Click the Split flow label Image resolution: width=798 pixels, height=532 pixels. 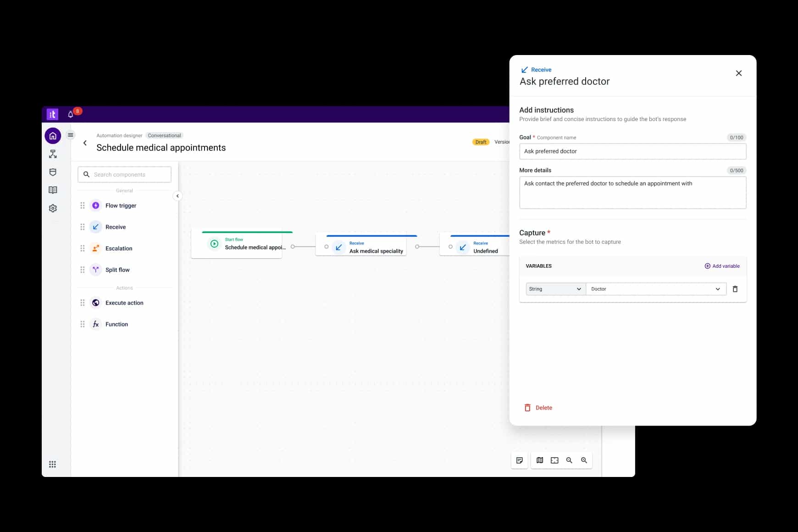(x=117, y=270)
